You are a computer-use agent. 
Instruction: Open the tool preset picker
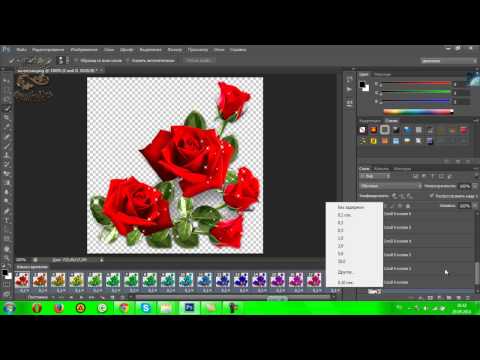(x=13, y=61)
